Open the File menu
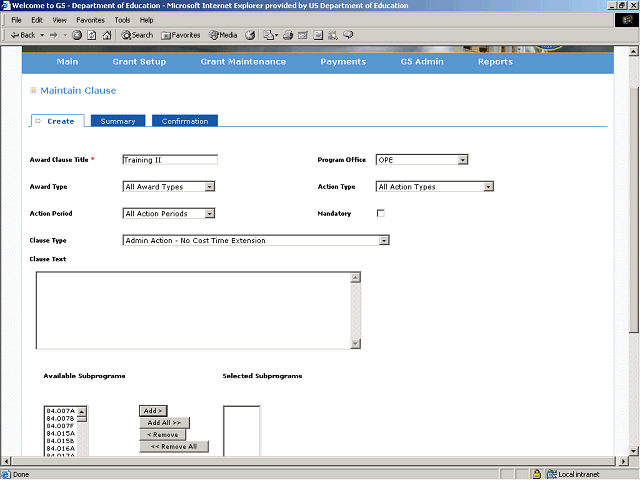The width and height of the screenshot is (640, 480). tap(16, 20)
